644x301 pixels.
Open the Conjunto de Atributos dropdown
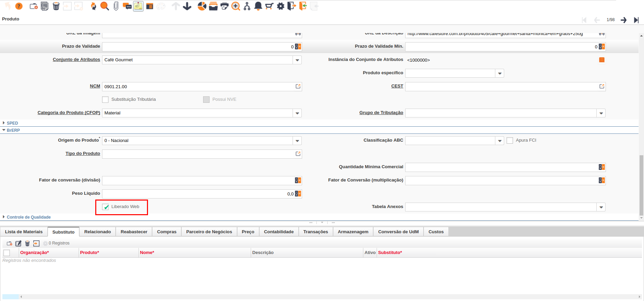point(297,60)
